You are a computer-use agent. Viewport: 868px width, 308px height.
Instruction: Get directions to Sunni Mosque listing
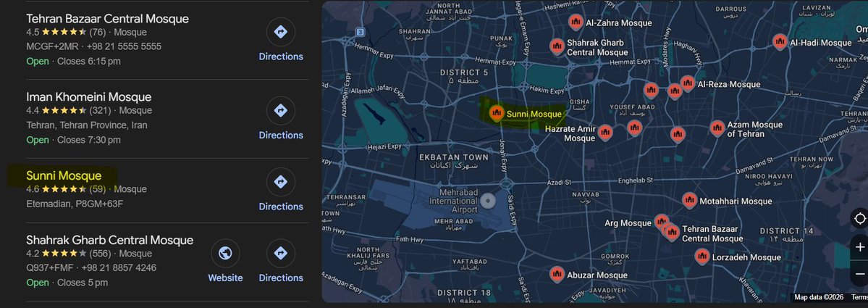[x=281, y=191]
